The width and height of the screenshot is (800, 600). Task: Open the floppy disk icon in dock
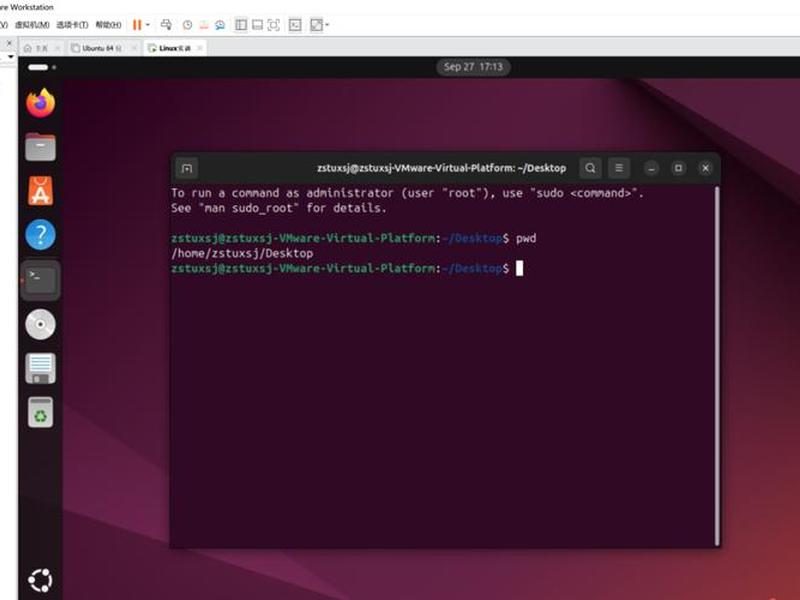40,368
